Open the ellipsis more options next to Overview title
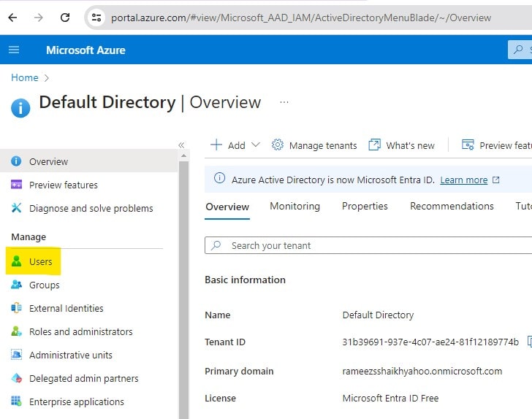Screen dimensions: 532x419 click(x=284, y=102)
